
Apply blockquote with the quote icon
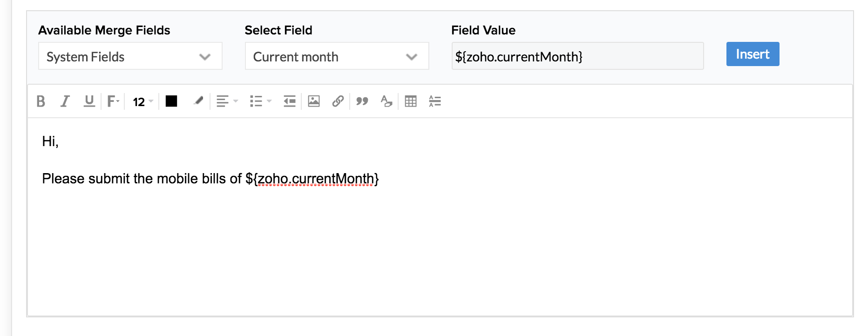pyautogui.click(x=362, y=101)
